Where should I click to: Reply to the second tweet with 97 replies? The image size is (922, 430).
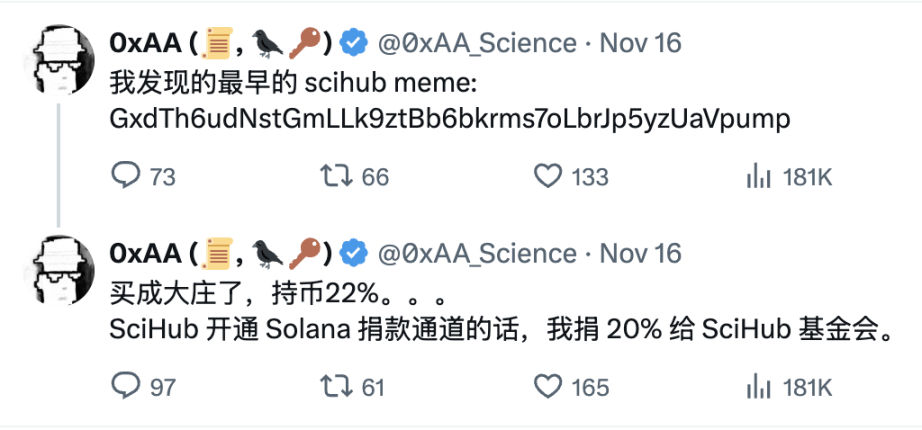click(x=125, y=386)
